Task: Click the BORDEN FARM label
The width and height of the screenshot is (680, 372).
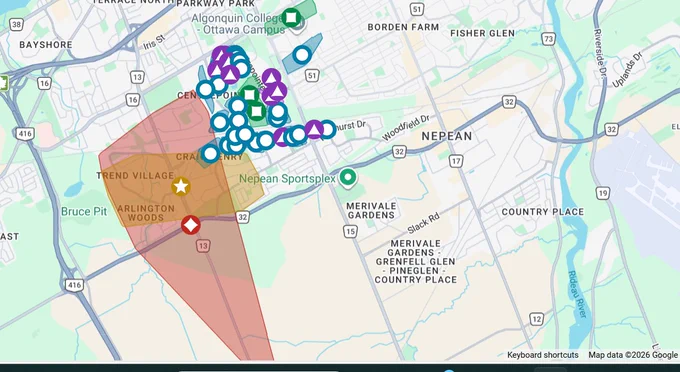Action: click(403, 27)
